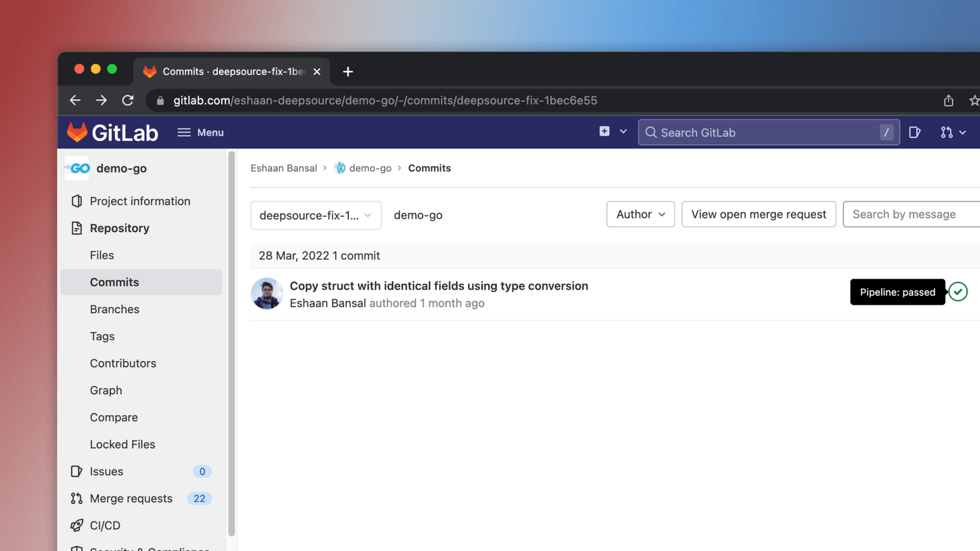Open the merge requests icon in header

(947, 133)
